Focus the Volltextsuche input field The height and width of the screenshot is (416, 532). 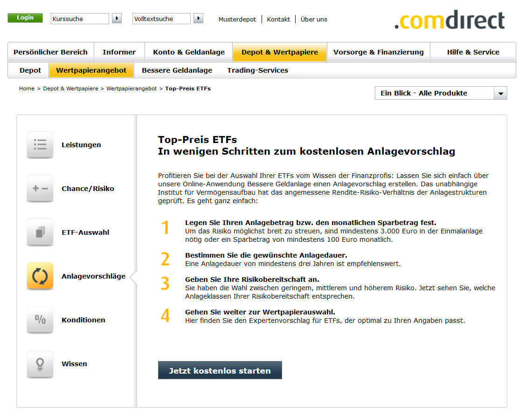click(161, 19)
